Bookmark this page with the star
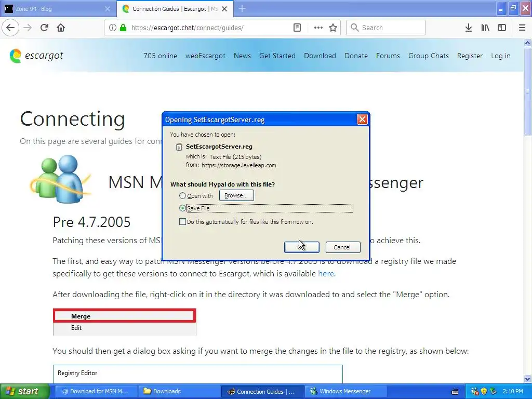Viewport: 532px width, 399px height. (x=333, y=28)
